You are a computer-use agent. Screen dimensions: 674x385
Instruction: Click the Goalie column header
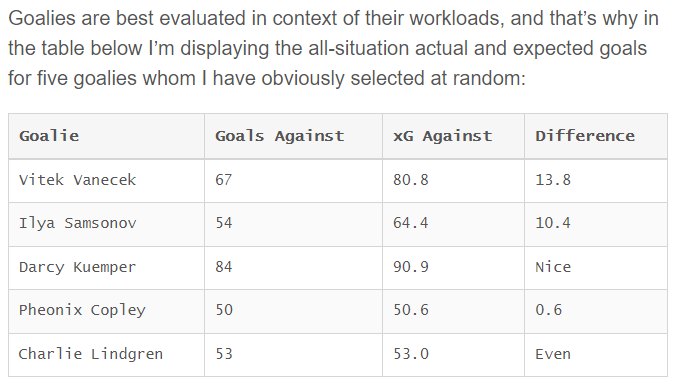tap(107, 136)
